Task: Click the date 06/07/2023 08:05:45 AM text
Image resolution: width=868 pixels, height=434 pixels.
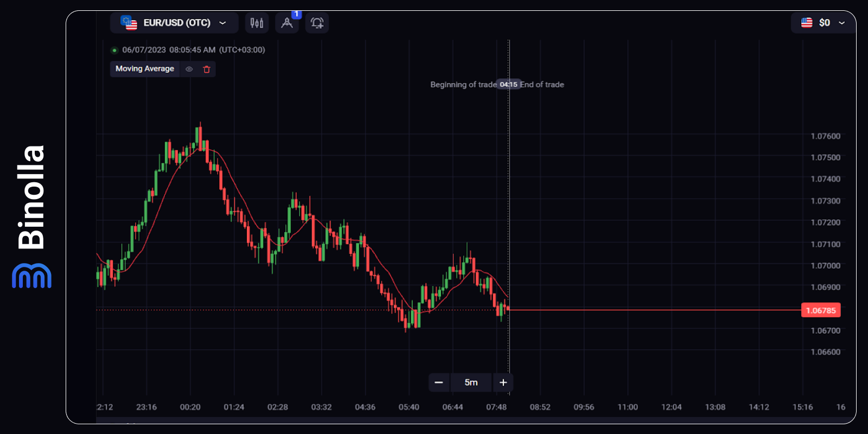Action: click(x=169, y=50)
